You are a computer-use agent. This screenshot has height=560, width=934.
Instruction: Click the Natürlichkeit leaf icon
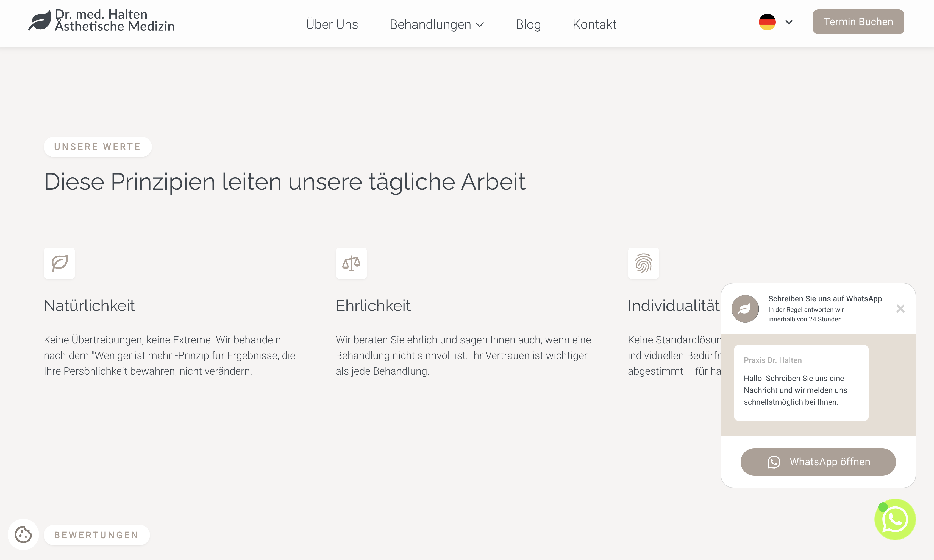[x=59, y=263]
